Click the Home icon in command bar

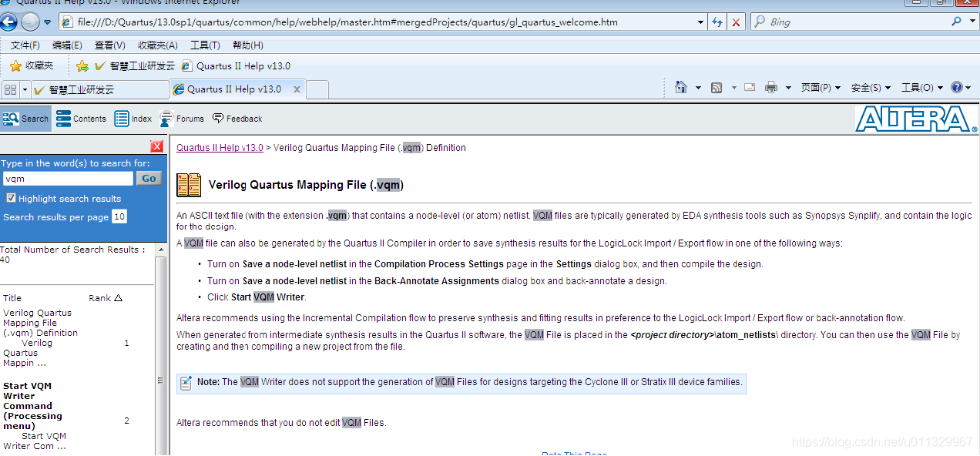tap(680, 88)
